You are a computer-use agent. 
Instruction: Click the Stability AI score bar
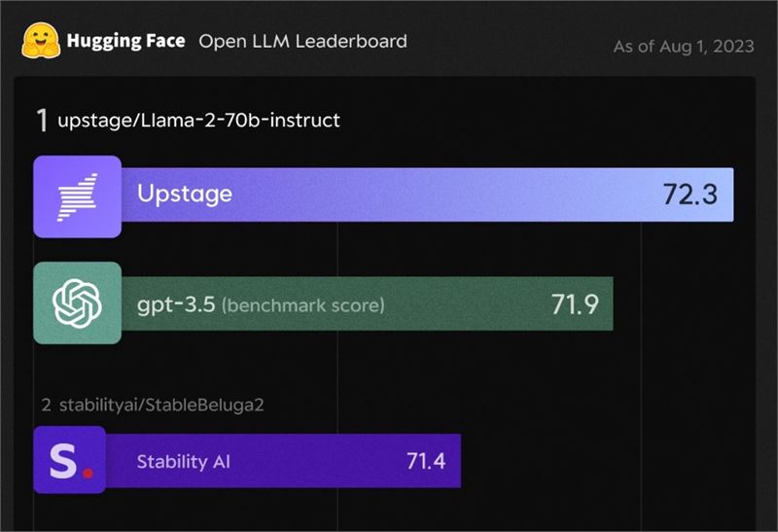283,461
